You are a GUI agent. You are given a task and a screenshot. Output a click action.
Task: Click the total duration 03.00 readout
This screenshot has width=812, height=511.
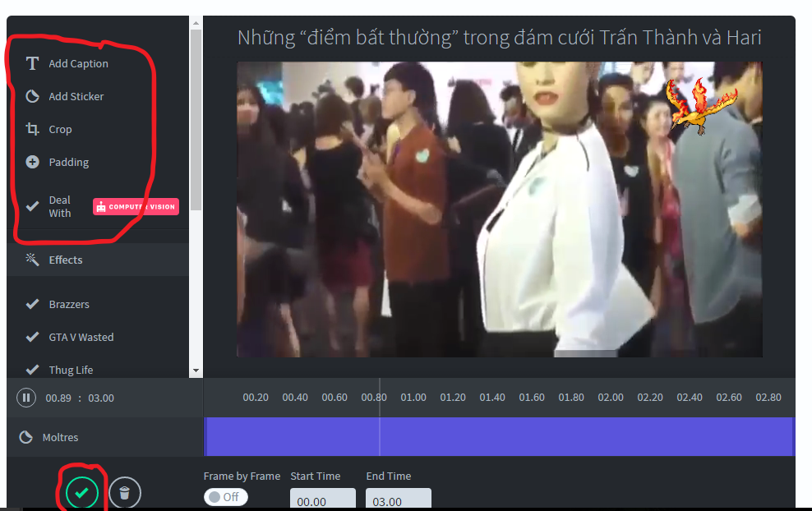(x=101, y=398)
